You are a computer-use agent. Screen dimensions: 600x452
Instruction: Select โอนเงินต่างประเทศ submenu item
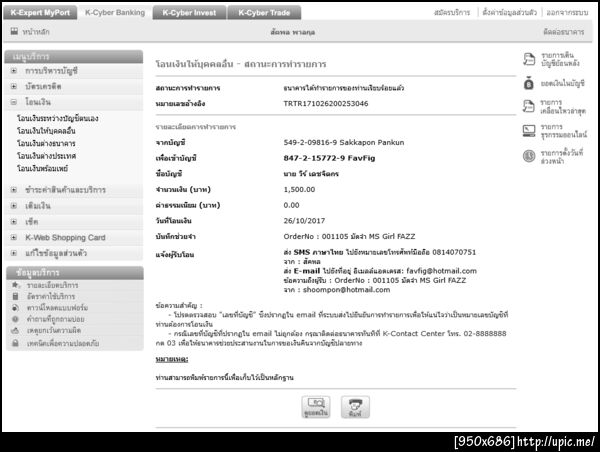tap(46, 156)
